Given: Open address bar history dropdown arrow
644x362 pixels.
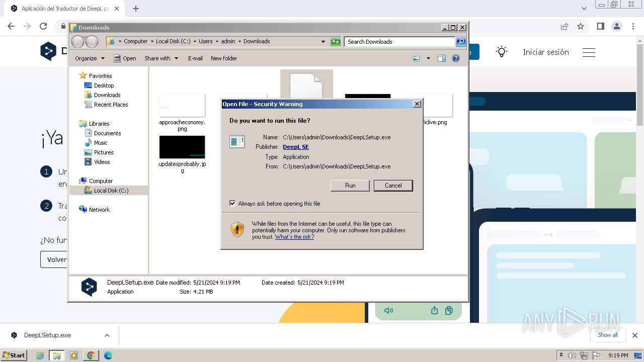Looking at the screenshot, I should (323, 42).
